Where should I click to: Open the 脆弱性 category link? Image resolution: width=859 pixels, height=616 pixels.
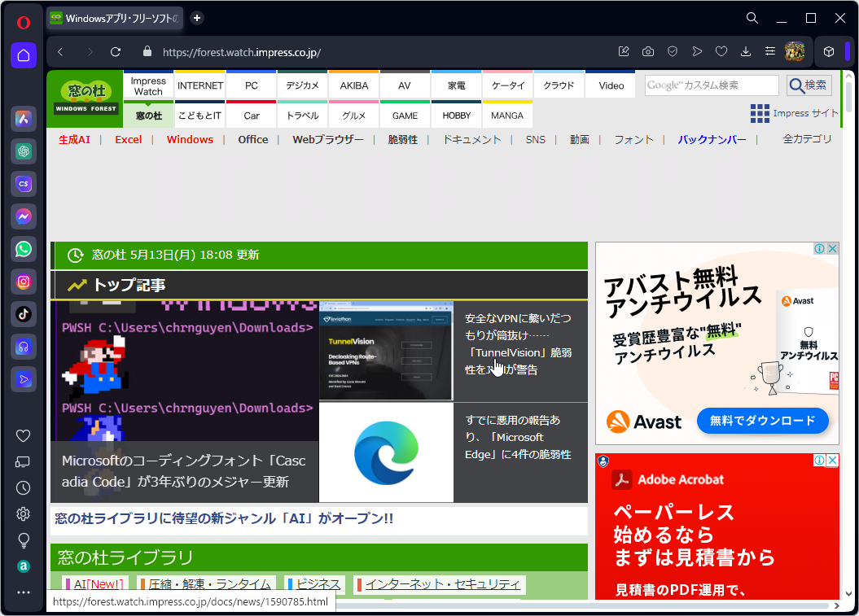tap(403, 139)
